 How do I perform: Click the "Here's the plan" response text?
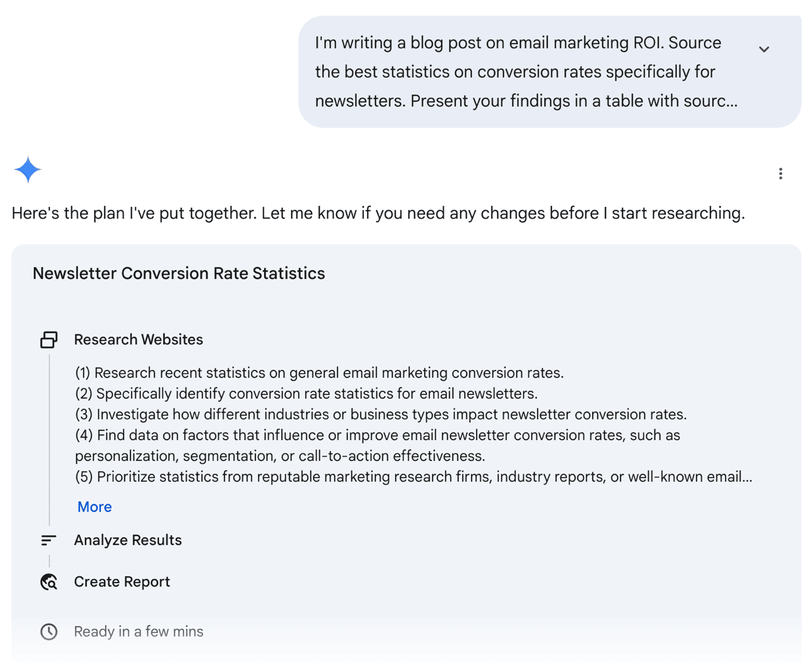378,213
